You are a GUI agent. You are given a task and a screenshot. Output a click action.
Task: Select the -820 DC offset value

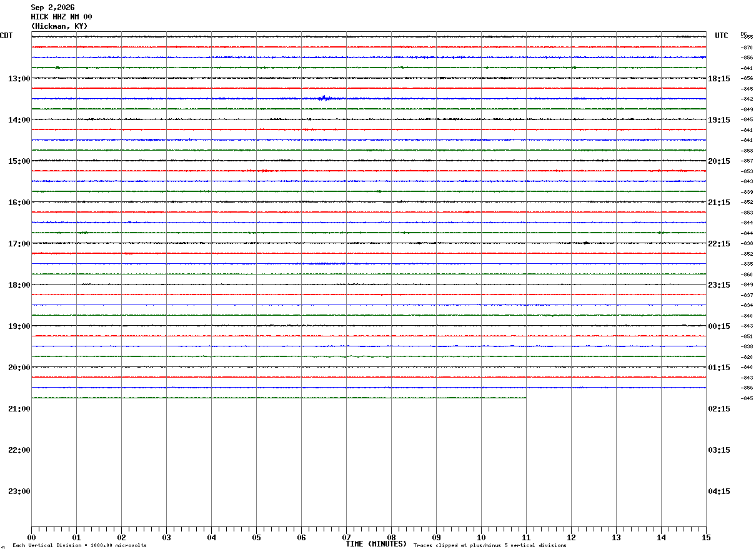coord(747,357)
